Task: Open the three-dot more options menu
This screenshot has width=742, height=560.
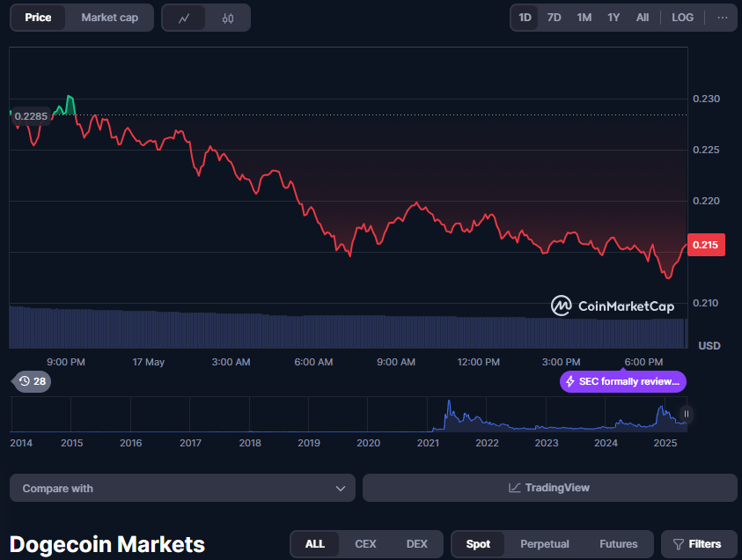Action: point(723,18)
